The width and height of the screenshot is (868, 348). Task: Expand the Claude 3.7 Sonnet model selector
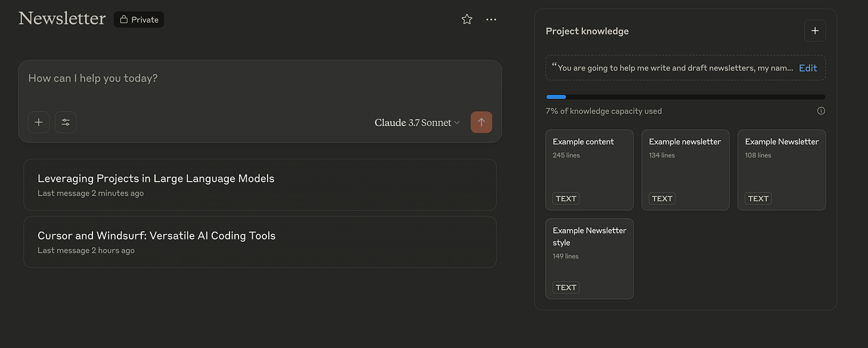[x=417, y=123]
